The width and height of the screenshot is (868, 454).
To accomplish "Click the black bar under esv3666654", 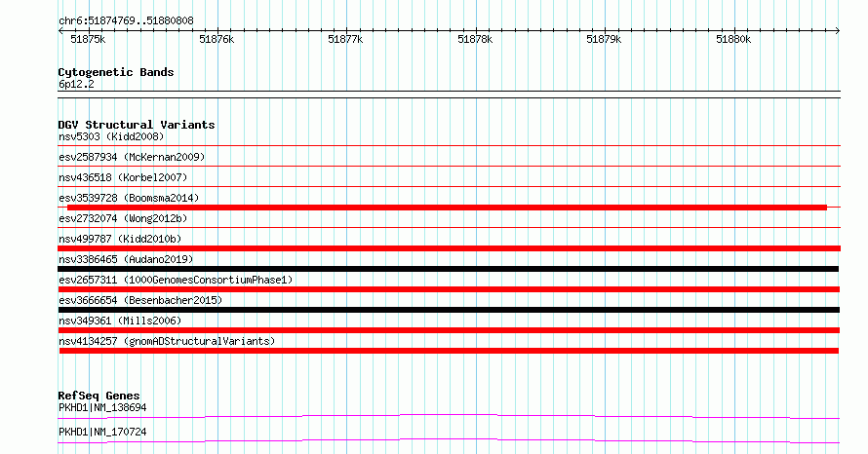I will coord(449,310).
